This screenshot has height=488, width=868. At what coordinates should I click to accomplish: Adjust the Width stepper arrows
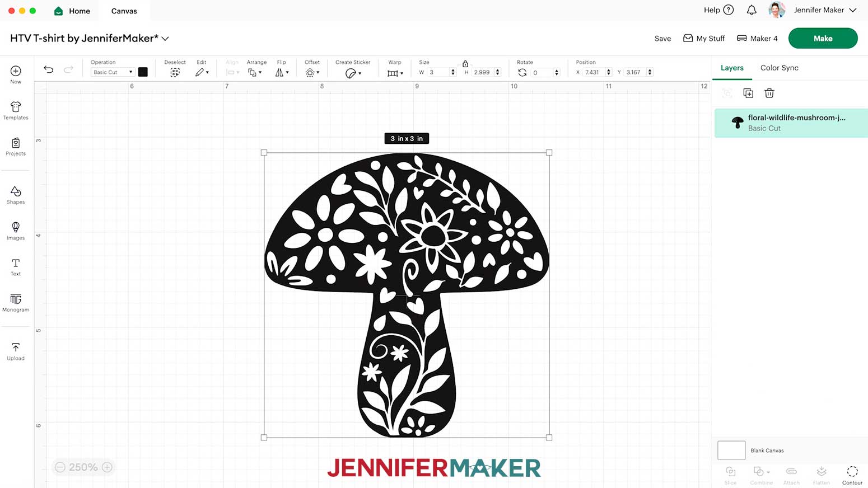coord(453,72)
